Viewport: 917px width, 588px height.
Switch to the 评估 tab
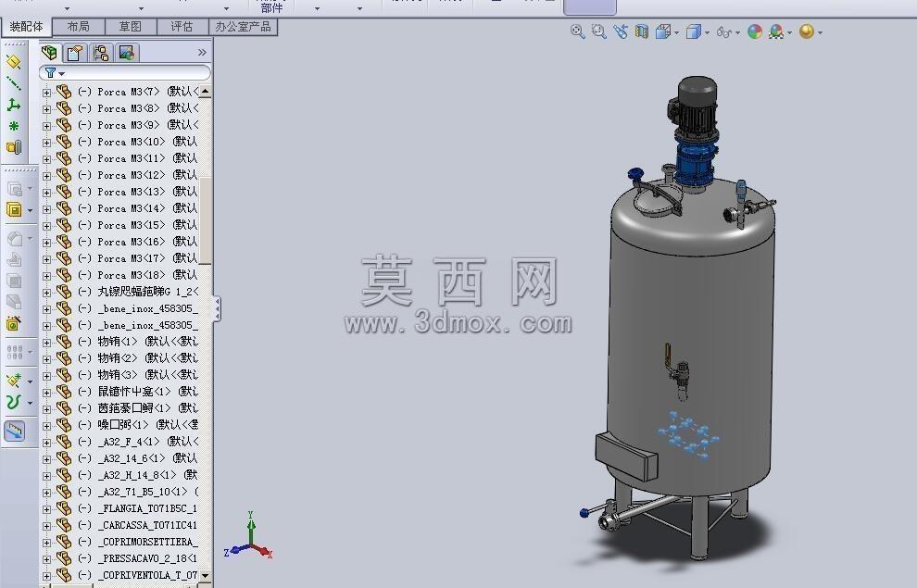click(x=182, y=27)
